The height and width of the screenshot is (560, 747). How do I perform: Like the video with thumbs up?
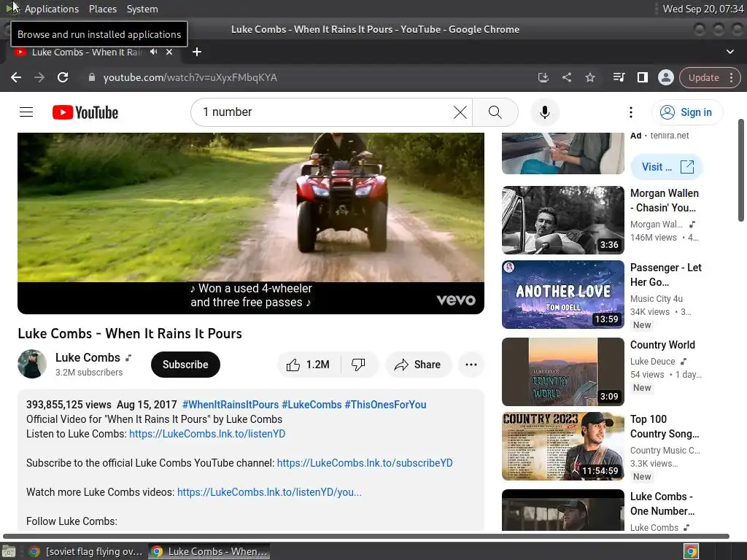[309, 365]
